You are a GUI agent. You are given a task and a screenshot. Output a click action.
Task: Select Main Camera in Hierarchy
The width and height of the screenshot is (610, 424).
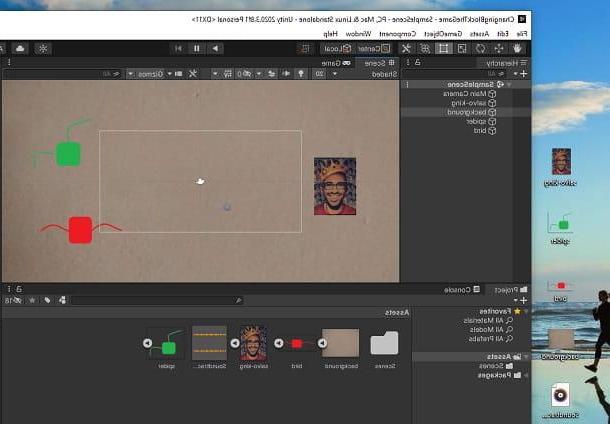[x=470, y=94]
